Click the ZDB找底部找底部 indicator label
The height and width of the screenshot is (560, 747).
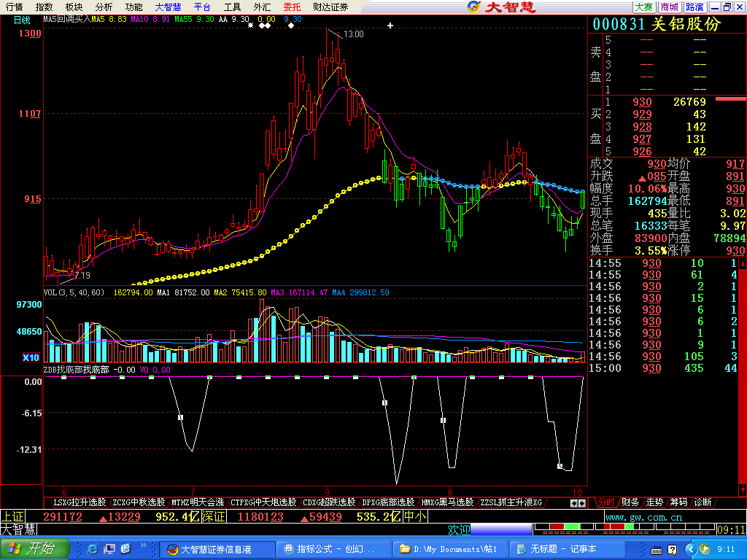point(76,370)
